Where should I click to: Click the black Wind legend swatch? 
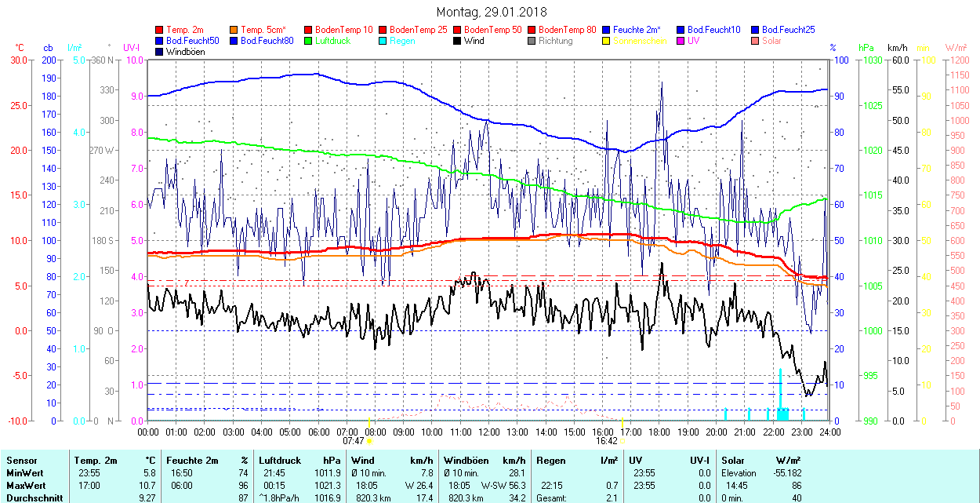(457, 41)
